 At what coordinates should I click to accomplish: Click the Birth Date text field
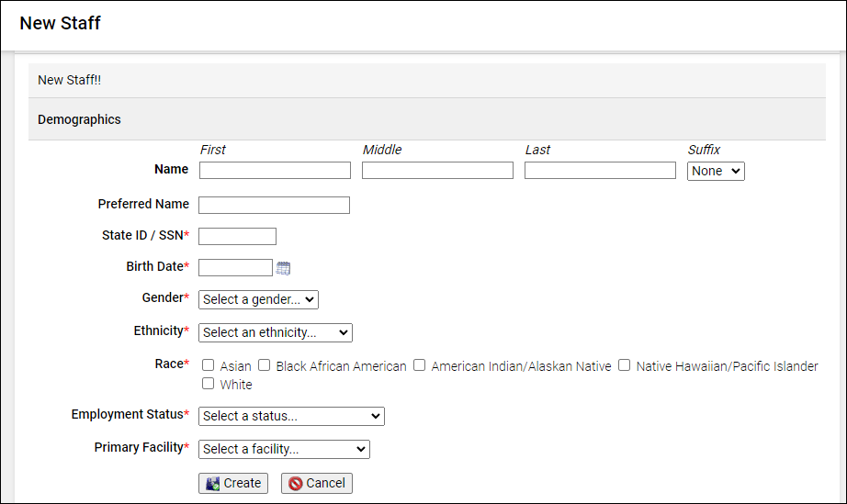[x=235, y=268]
